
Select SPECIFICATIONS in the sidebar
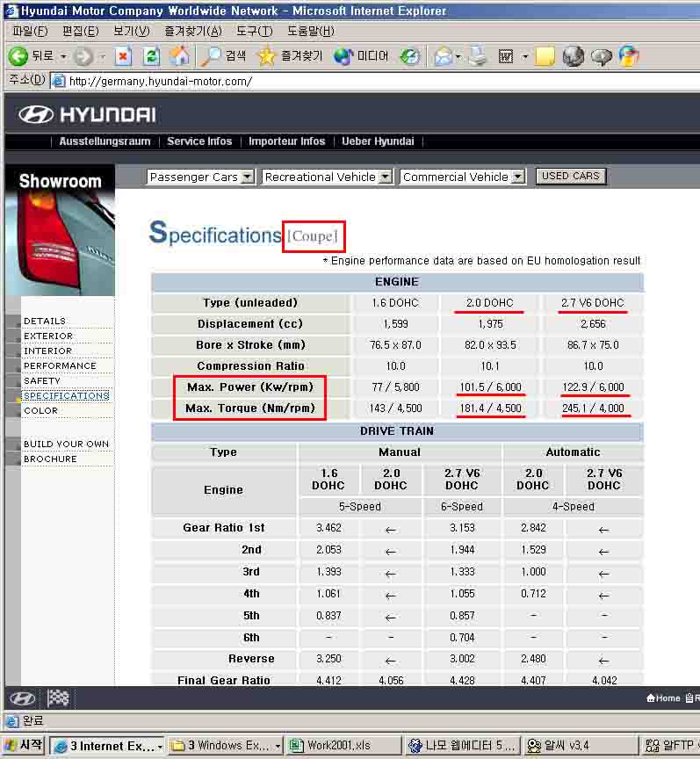click(x=67, y=396)
